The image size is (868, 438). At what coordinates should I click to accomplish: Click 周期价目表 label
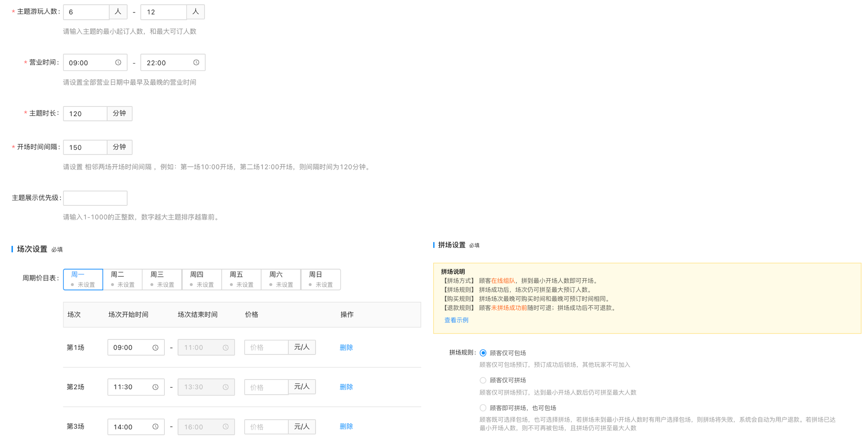tap(40, 278)
